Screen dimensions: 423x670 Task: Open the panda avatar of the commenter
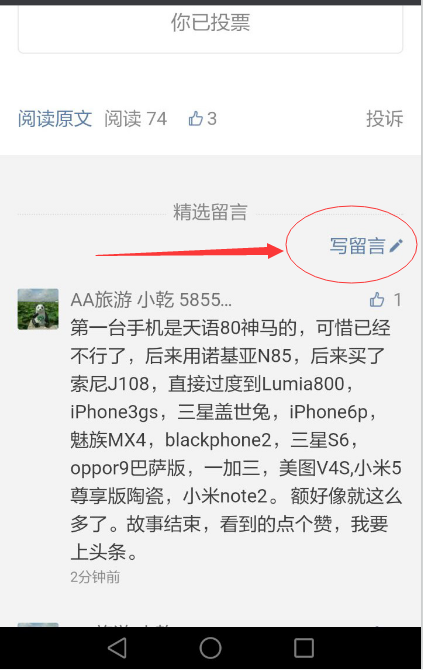(38, 309)
